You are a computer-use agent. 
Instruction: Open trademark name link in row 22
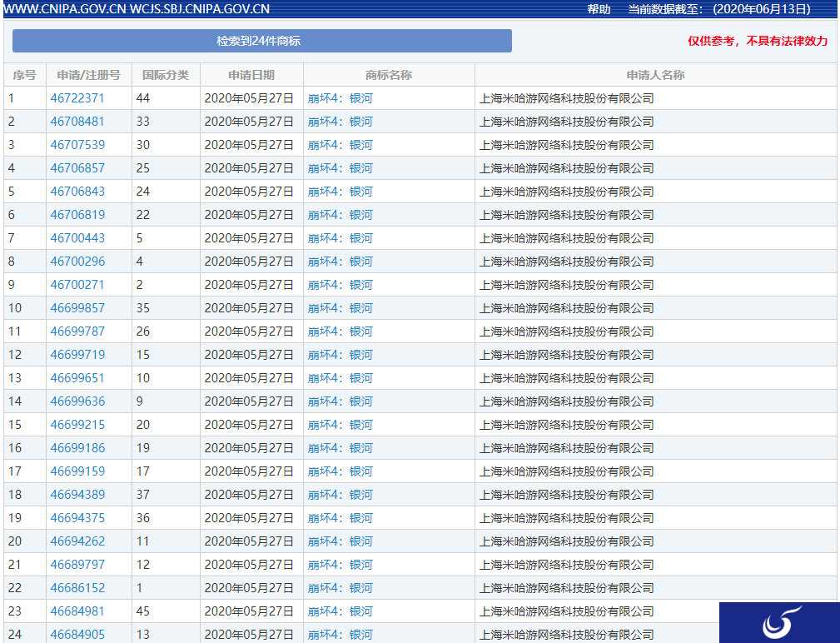point(340,588)
